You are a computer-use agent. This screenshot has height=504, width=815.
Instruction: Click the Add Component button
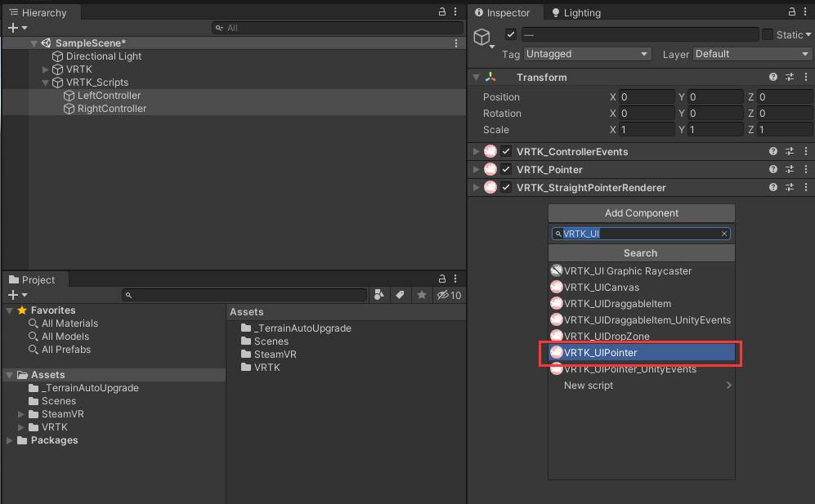click(642, 213)
